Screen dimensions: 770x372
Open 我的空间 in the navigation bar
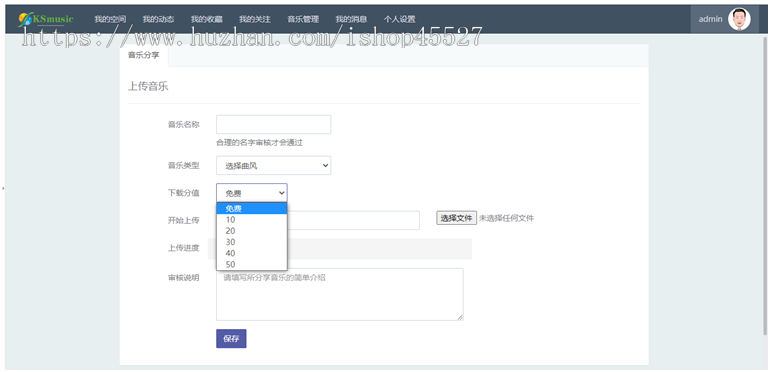click(110, 19)
